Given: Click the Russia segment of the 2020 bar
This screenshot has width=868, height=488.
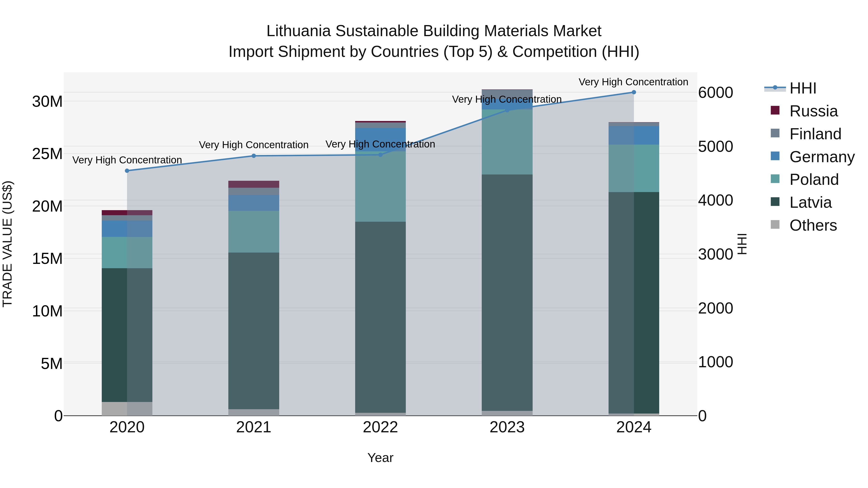Looking at the screenshot, I should tap(127, 213).
